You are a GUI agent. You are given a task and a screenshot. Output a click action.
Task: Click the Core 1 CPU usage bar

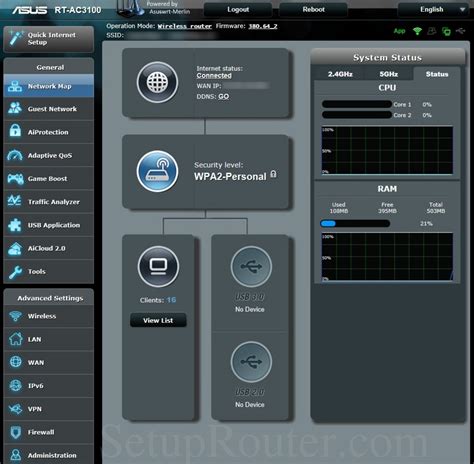point(357,104)
